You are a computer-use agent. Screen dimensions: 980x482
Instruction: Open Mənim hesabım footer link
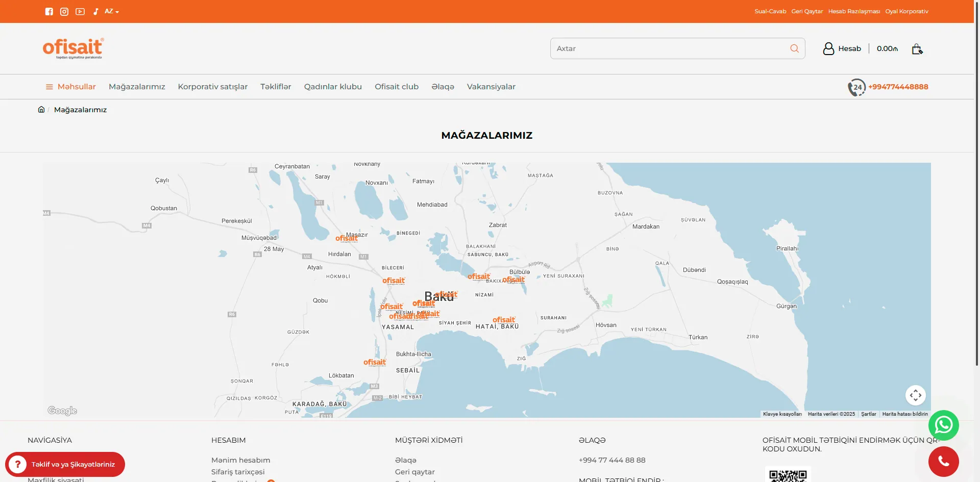(x=241, y=460)
